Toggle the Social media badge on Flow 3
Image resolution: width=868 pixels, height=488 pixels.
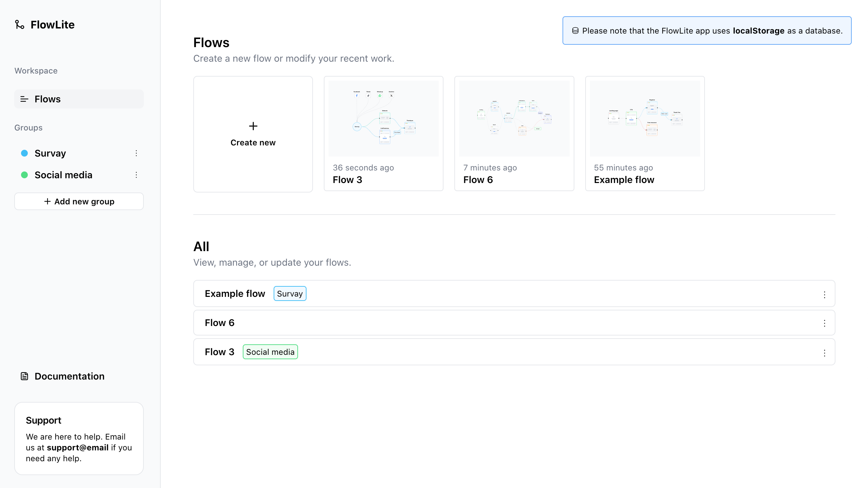[270, 352]
